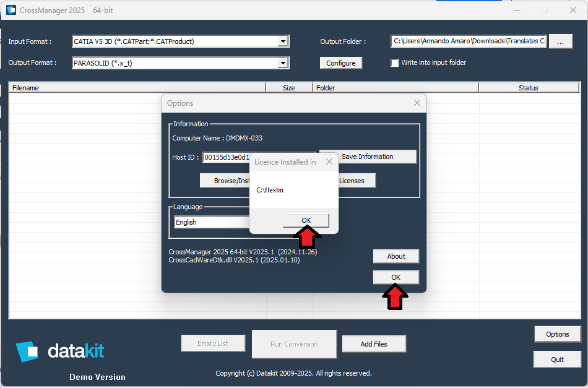Click the Browse/Install button
Viewport: 588px width, 388px height.
click(225, 181)
